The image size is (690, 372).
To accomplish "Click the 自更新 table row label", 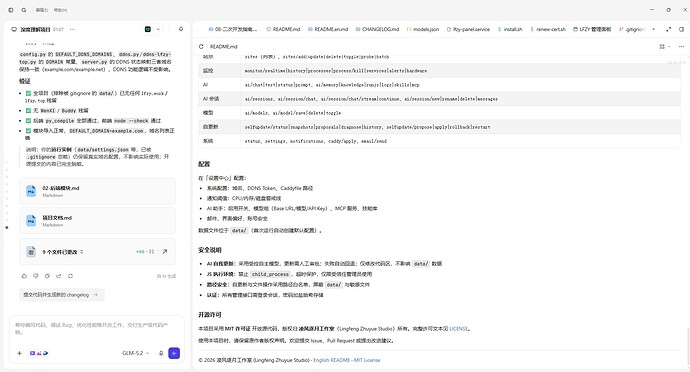I will coord(210,127).
